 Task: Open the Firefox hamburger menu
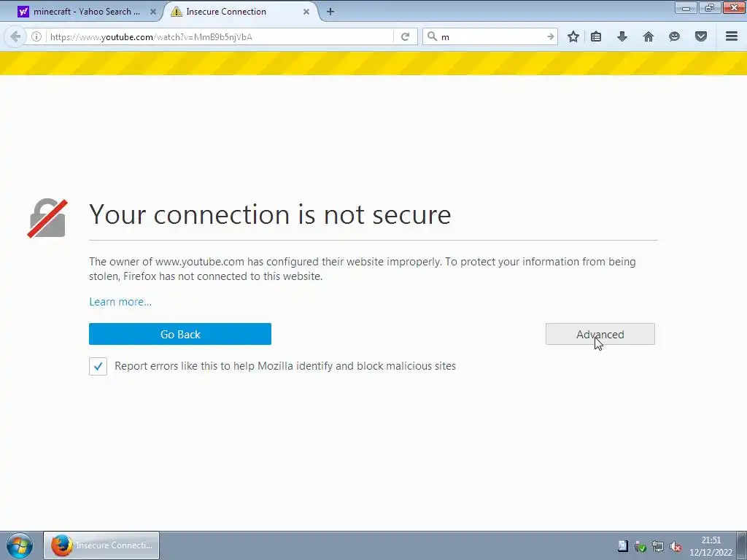click(732, 36)
